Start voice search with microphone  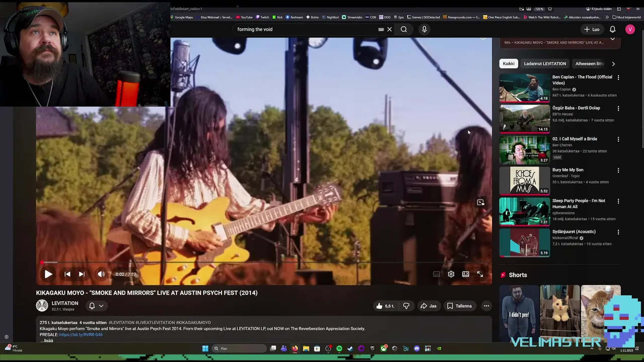click(424, 29)
